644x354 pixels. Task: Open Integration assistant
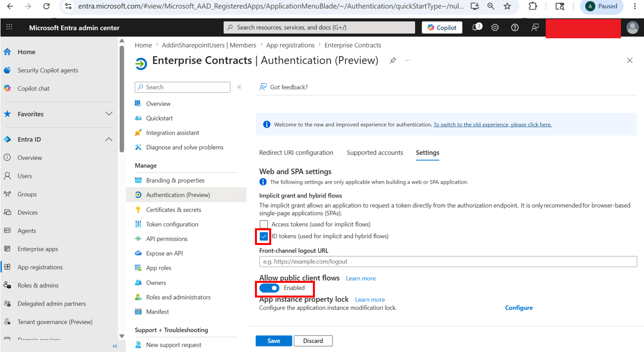(x=172, y=133)
